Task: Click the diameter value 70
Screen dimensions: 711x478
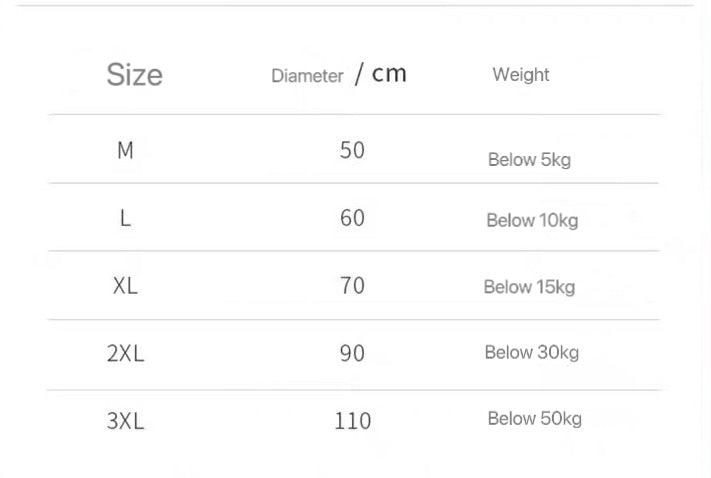Action: pos(352,286)
